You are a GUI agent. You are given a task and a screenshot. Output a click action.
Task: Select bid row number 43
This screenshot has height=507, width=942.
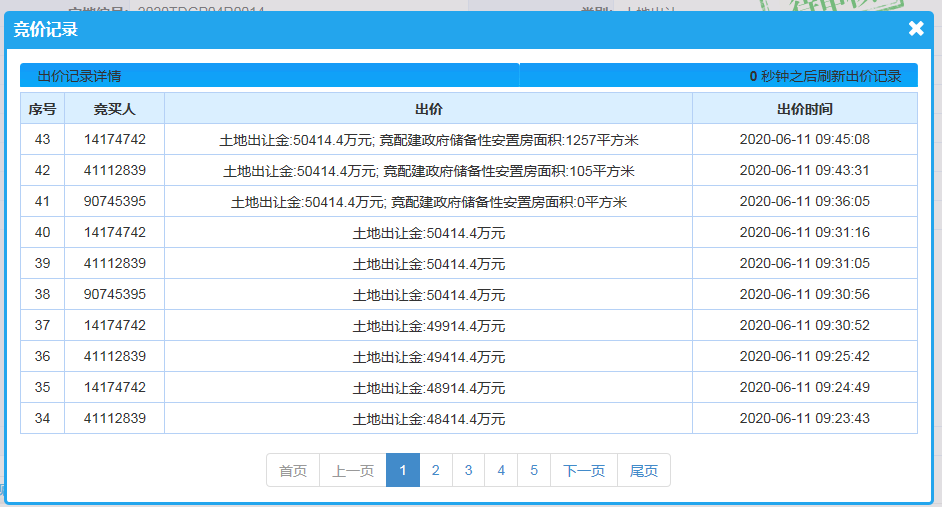(x=42, y=140)
